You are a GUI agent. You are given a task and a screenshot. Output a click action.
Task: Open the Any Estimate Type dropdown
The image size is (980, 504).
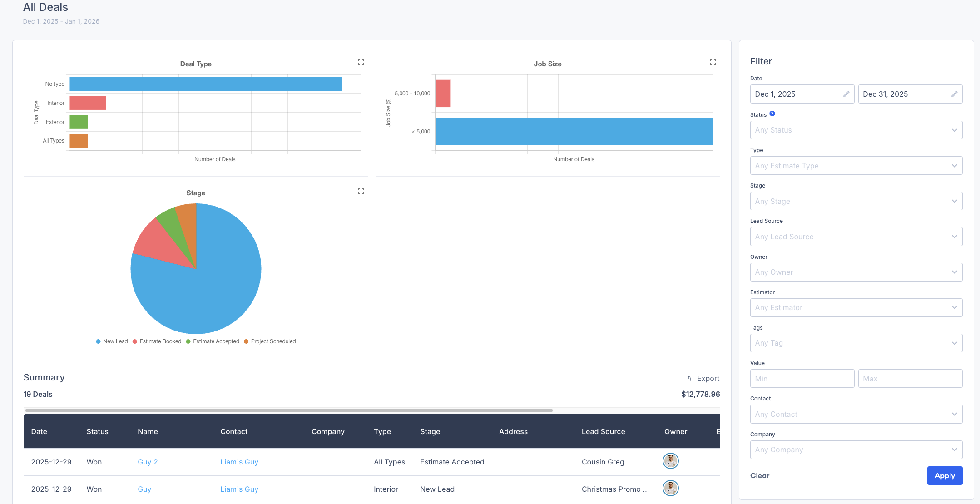point(856,166)
